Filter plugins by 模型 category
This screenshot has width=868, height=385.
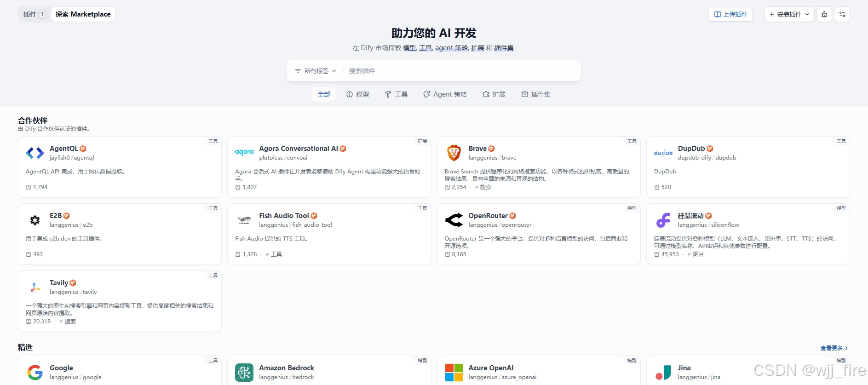click(x=358, y=94)
